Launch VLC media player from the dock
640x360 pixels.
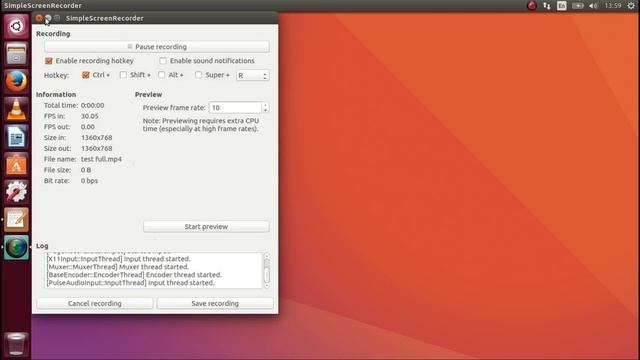[x=16, y=109]
